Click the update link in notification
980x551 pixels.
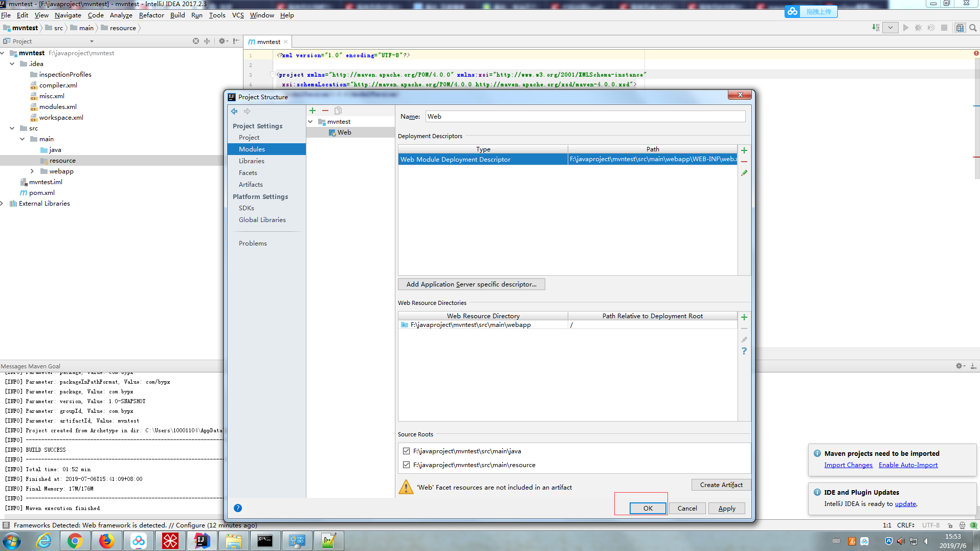(905, 504)
